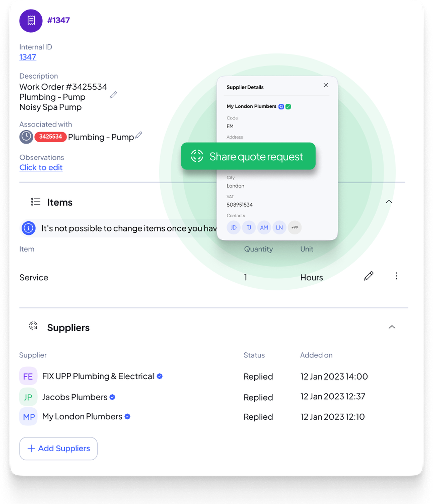The image size is (433, 504).
Task: Open the blue gear badge beside My London Plumbers
Action: click(x=281, y=107)
